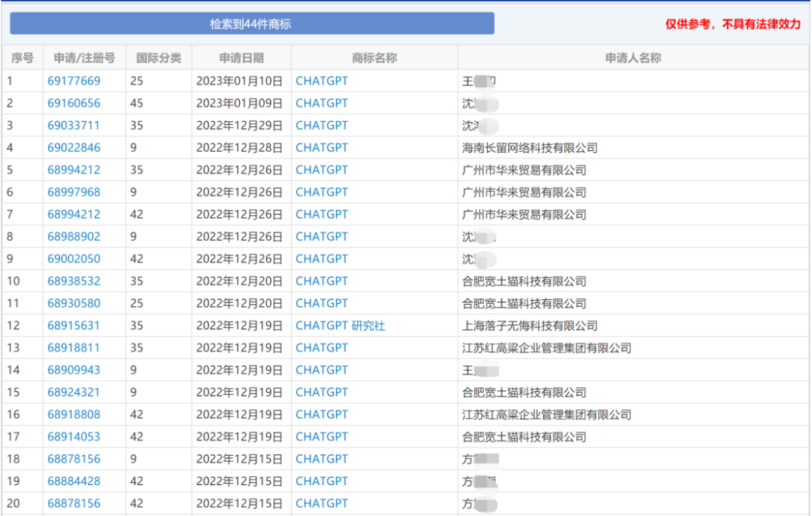This screenshot has height=516, width=812.
Task: Open registration number 68997968
Action: coord(74,193)
